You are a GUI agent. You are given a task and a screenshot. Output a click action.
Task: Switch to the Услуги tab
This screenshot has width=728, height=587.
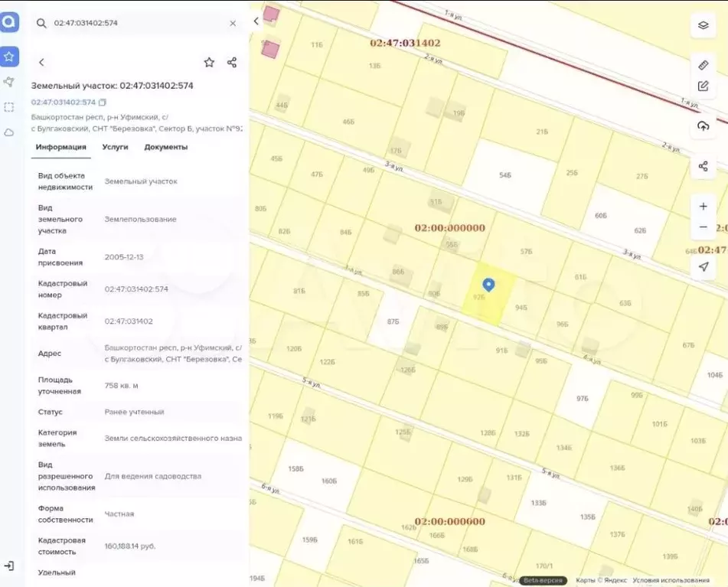115,147
